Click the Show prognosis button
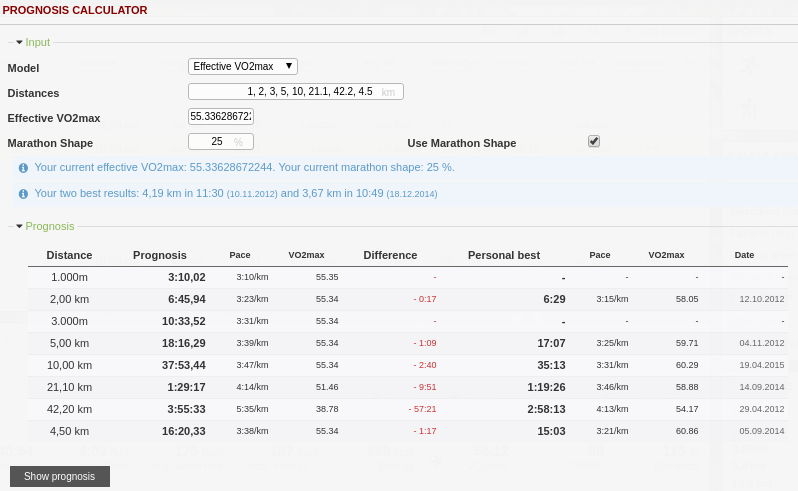The image size is (798, 491). (x=60, y=476)
